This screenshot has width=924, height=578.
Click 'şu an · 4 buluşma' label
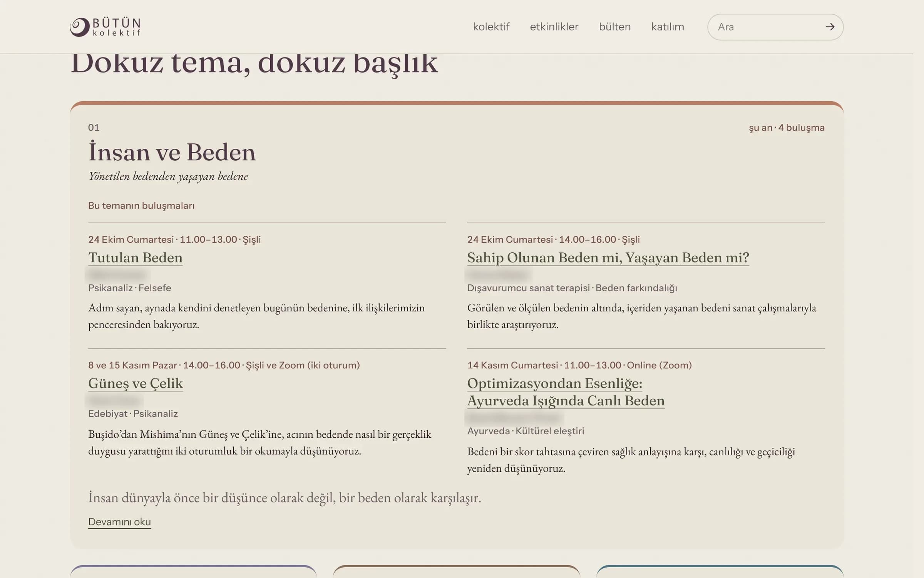(x=787, y=128)
